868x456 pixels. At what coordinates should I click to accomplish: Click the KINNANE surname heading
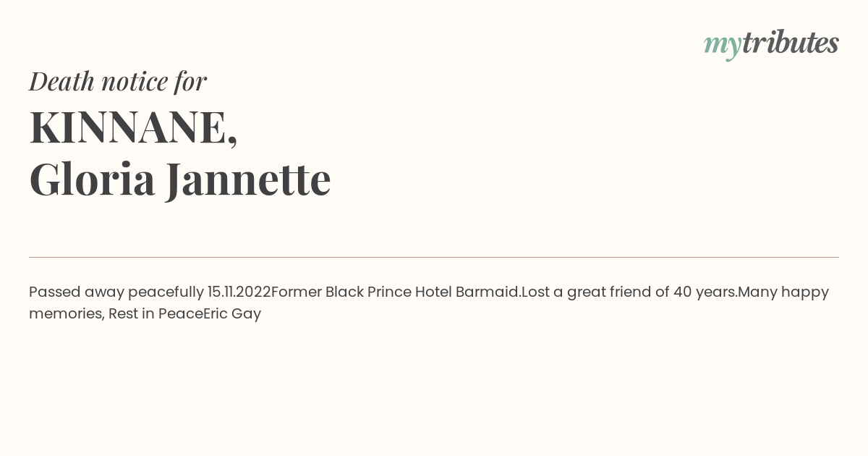[x=133, y=128]
